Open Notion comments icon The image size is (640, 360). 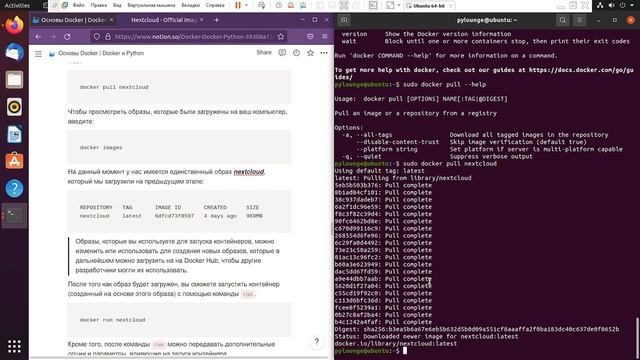[282, 53]
